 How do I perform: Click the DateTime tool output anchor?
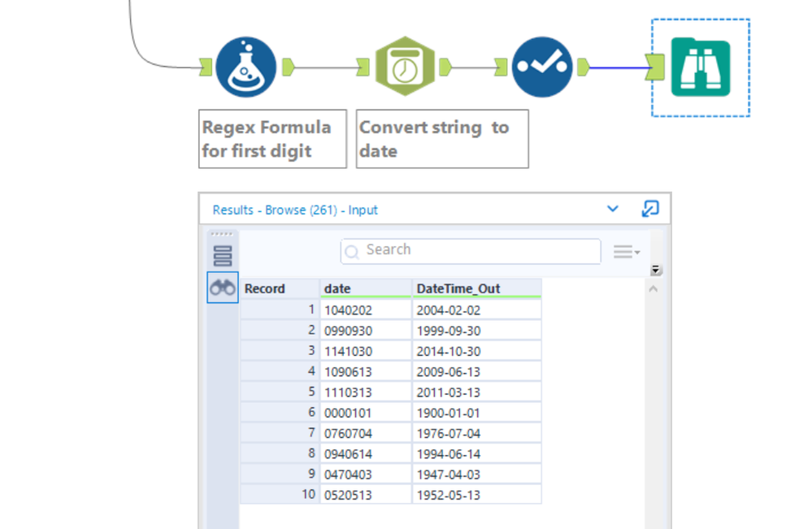pos(445,67)
